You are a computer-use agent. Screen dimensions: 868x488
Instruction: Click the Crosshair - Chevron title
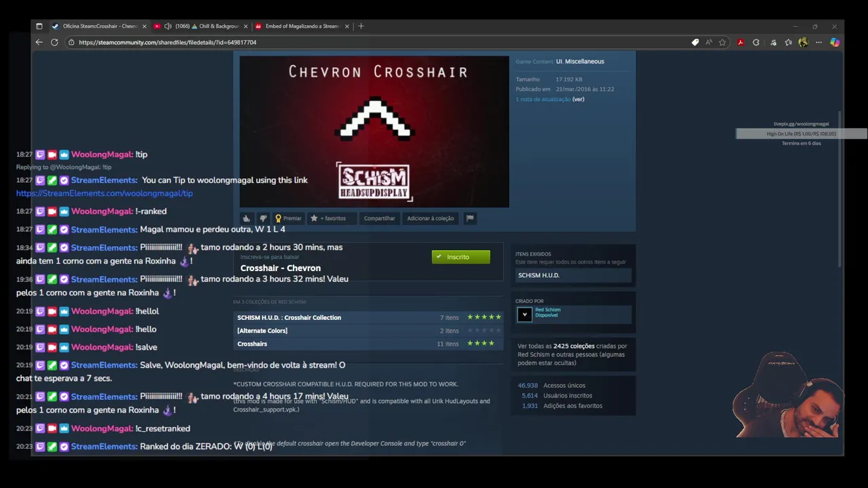280,268
